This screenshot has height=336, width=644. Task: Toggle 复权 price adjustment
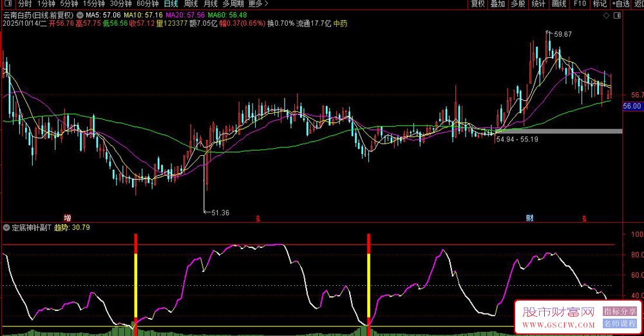tap(477, 4)
